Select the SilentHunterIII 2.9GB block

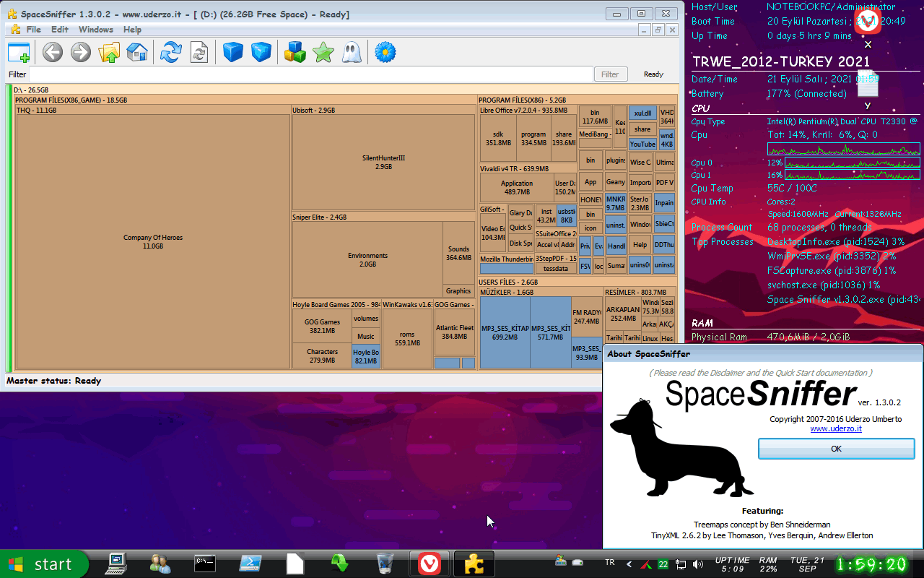(x=383, y=162)
